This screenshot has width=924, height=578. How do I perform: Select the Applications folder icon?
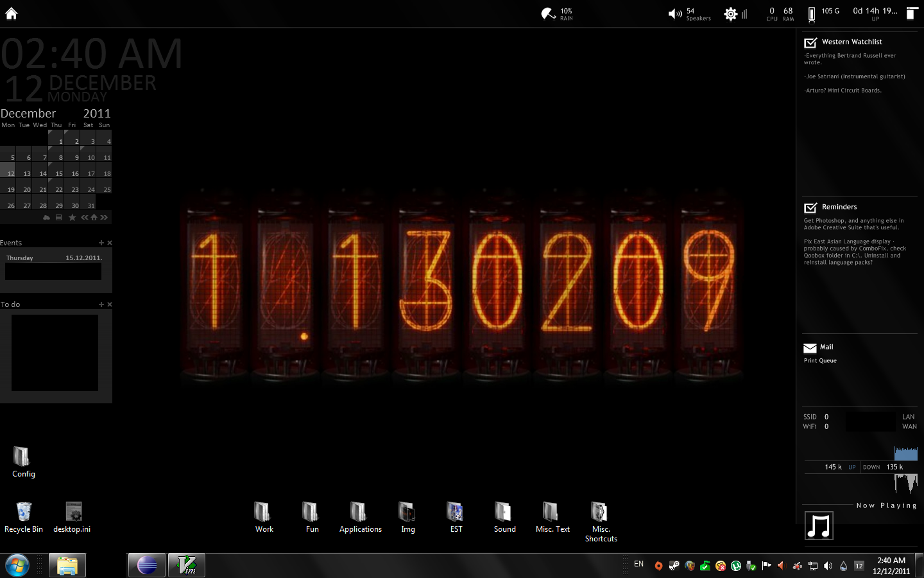pyautogui.click(x=360, y=518)
